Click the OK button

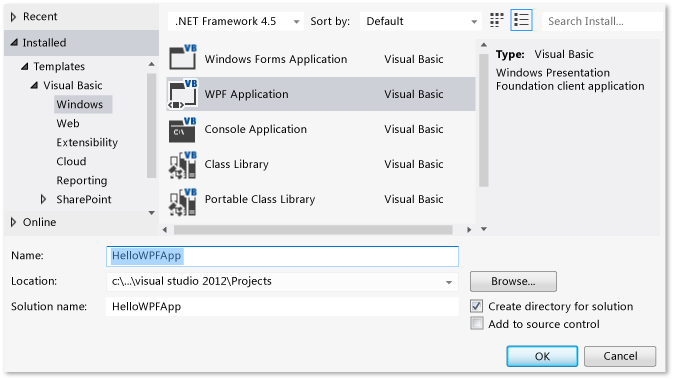tap(542, 356)
